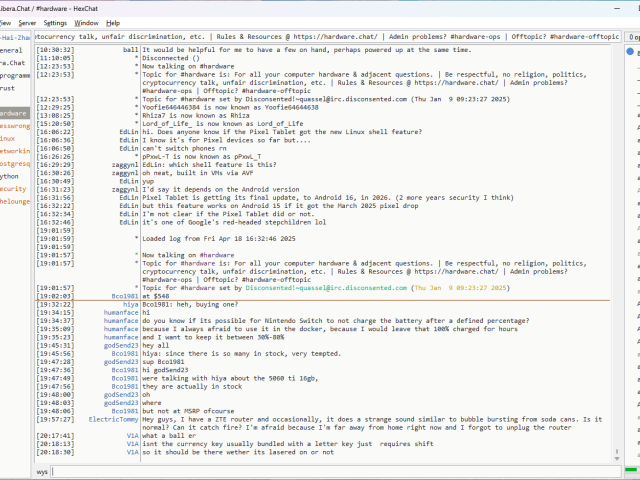This screenshot has width=640, height=480.
Task: Open the Help menu
Action: click(113, 22)
